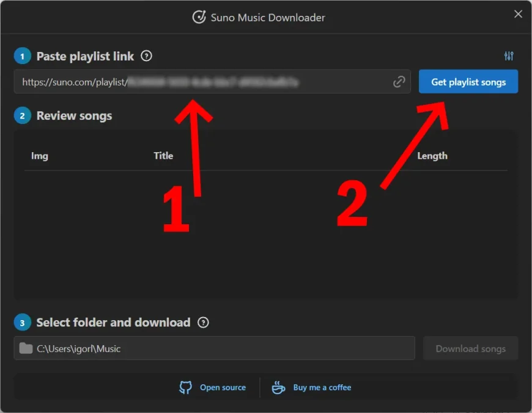This screenshot has width=532, height=413.
Task: Click the Review songs heading
Action: pos(74,115)
